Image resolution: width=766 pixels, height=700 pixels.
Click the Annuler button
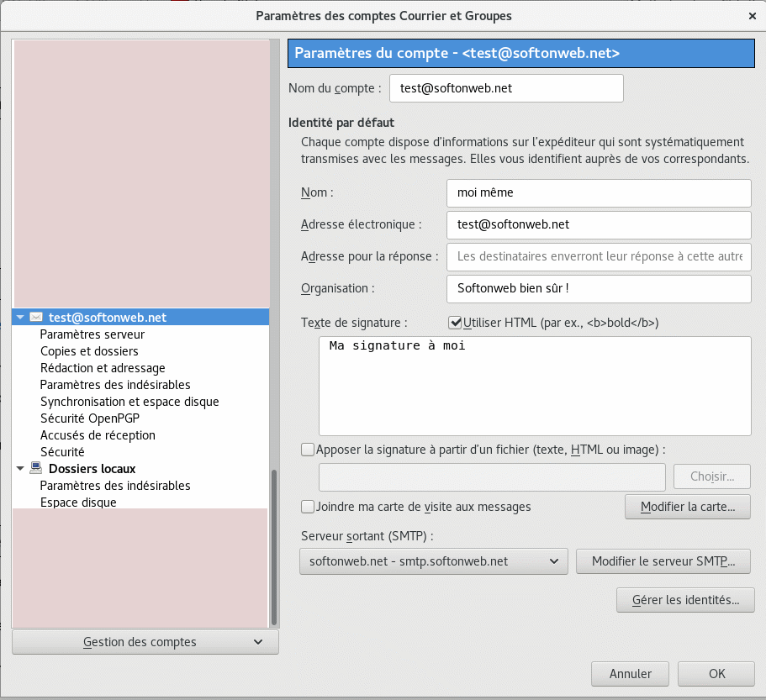[x=630, y=673]
